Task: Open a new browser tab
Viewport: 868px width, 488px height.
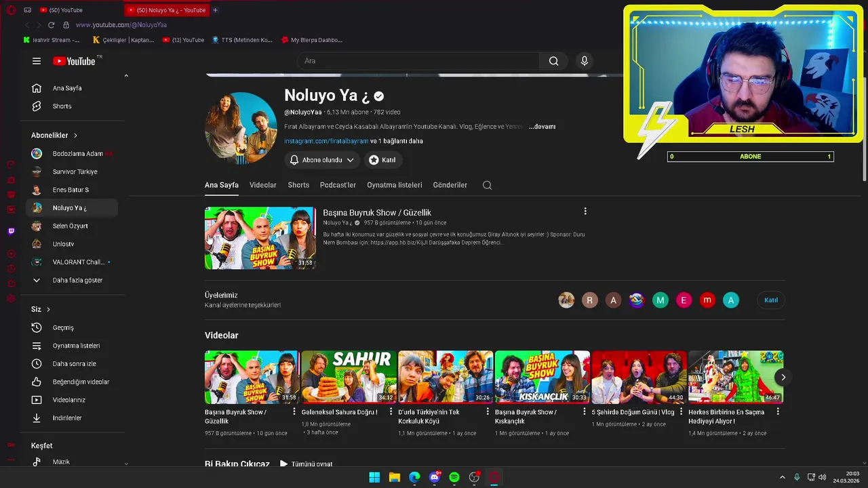Action: click(x=215, y=10)
